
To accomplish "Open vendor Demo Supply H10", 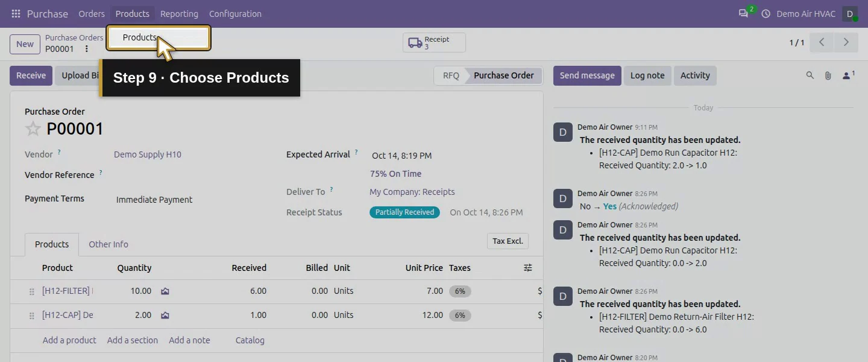I will pyautogui.click(x=148, y=154).
